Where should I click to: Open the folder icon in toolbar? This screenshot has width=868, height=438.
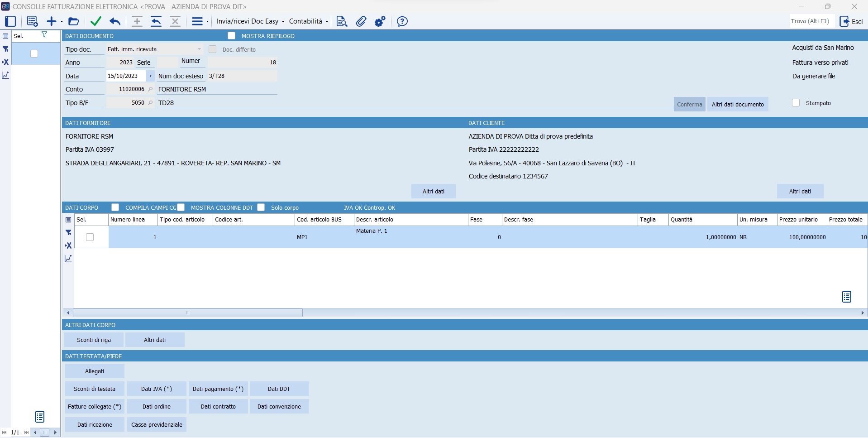(74, 21)
